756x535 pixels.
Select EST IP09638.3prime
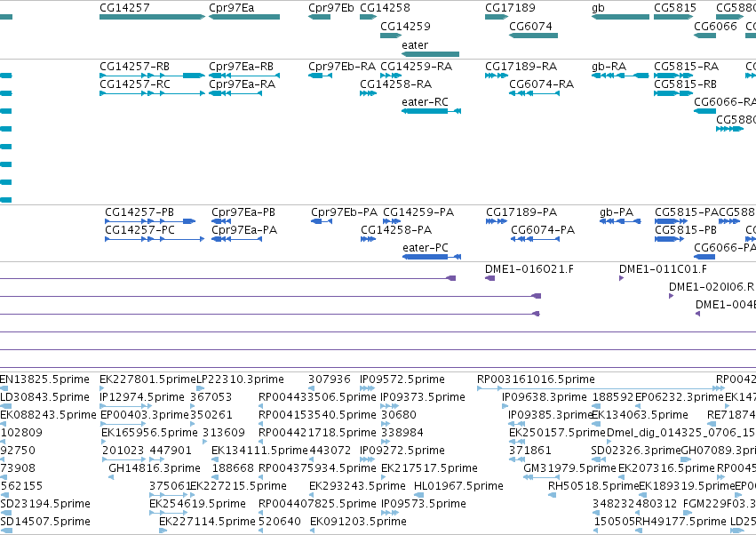click(505, 406)
